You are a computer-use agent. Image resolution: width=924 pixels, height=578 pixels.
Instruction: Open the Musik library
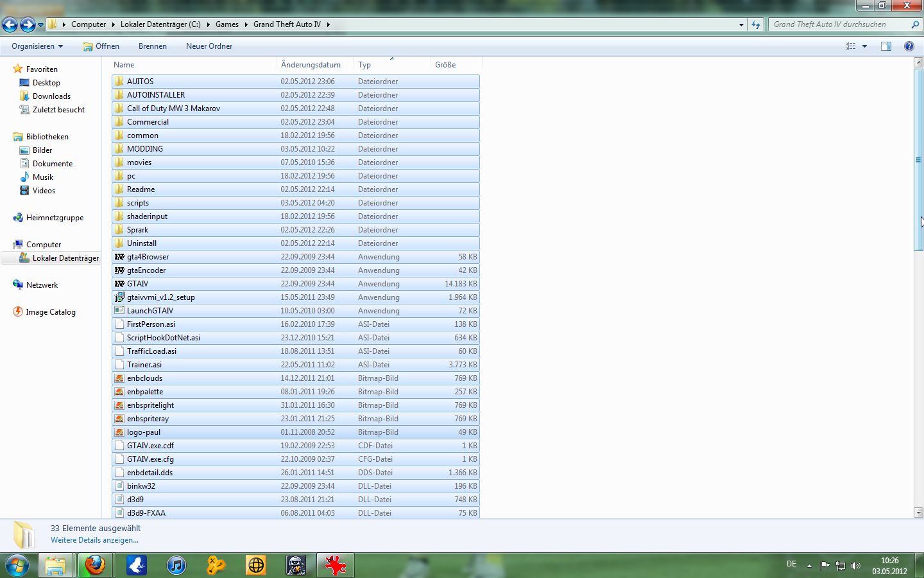pyautogui.click(x=43, y=177)
